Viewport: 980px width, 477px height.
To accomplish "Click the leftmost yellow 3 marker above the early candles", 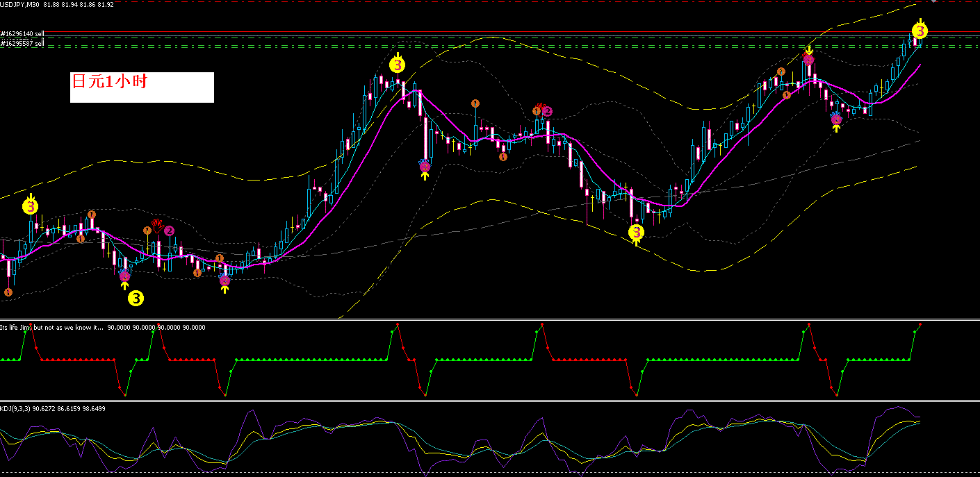I will (x=31, y=206).
